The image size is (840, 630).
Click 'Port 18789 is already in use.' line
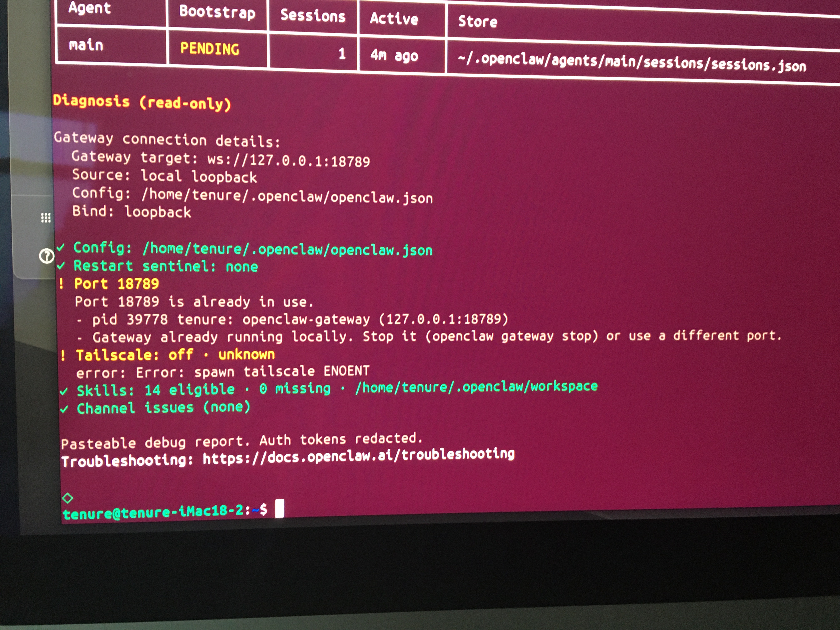[194, 301]
